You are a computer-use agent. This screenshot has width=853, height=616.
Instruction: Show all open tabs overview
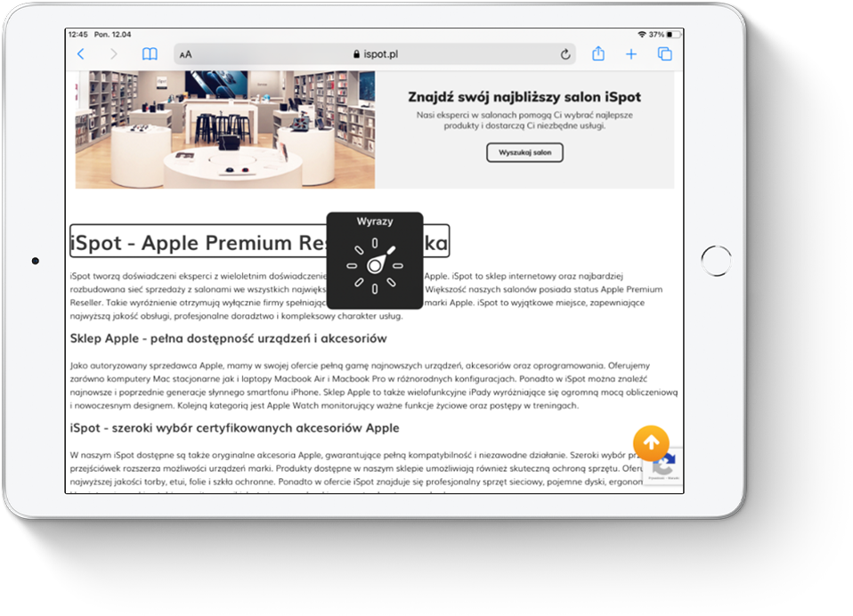click(x=664, y=54)
